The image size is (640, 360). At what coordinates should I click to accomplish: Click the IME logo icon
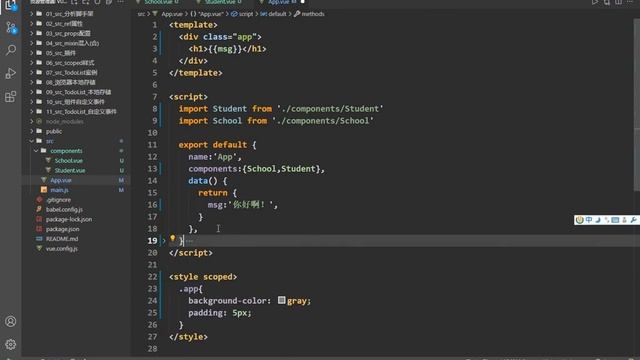(580, 220)
